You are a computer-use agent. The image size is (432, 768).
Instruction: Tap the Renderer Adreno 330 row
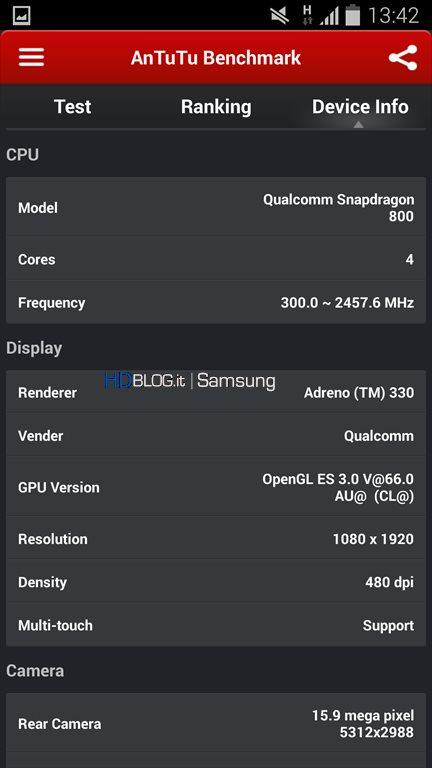coord(216,392)
